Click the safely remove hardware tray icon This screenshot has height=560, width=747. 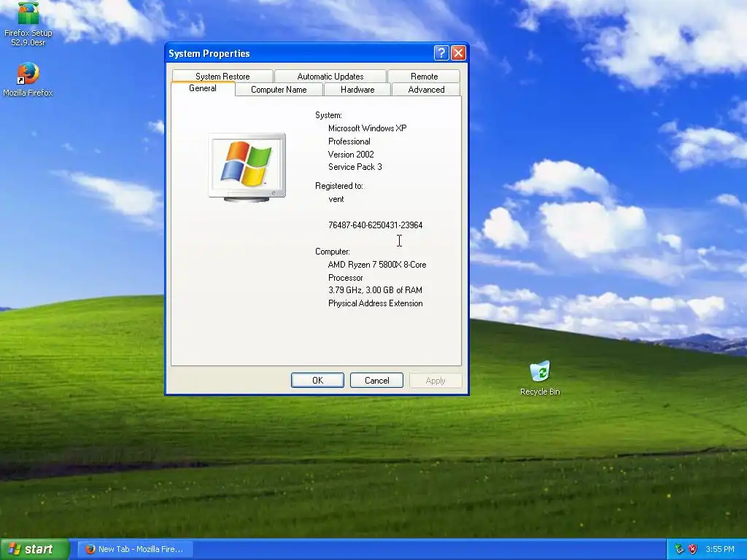point(679,549)
